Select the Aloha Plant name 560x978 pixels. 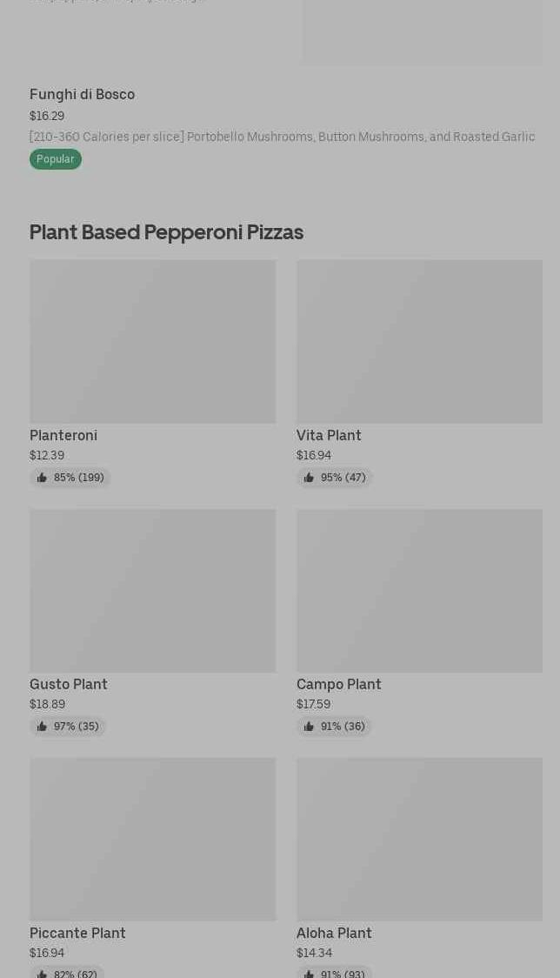pos(334,933)
